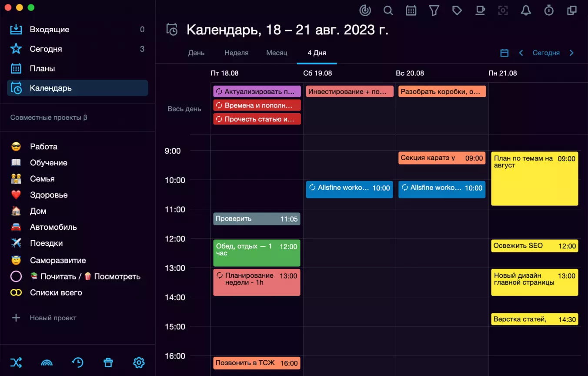Open Сегодня in the sidebar
The width and height of the screenshot is (588, 376).
pos(77,49)
